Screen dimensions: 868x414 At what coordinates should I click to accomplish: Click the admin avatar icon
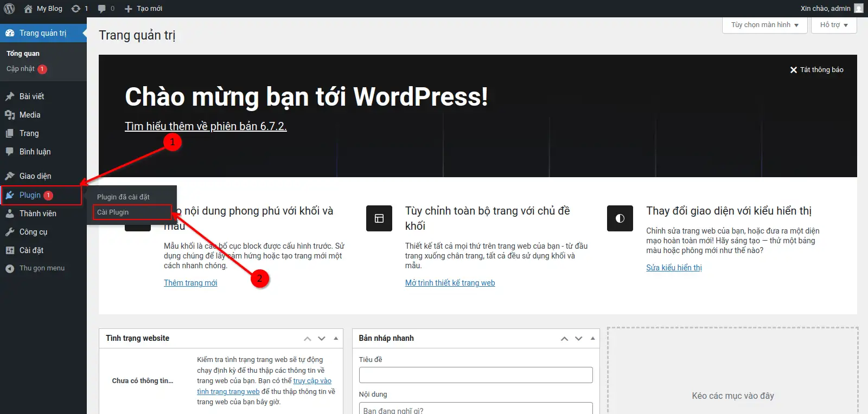pyautogui.click(x=859, y=8)
